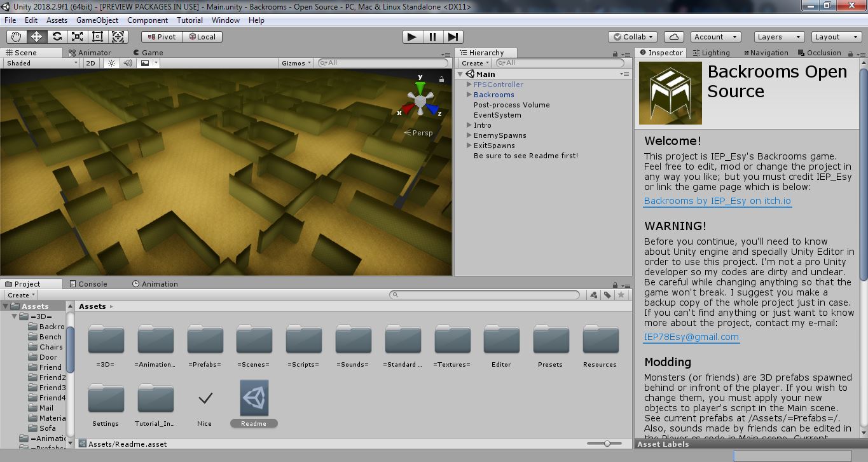Switch to the Animation tab
The height and width of the screenshot is (462, 868).
(x=155, y=284)
